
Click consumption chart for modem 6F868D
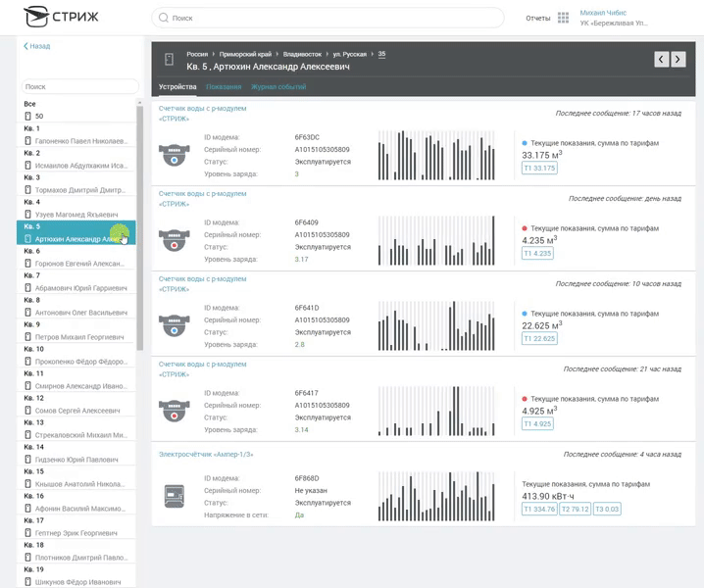(436, 497)
